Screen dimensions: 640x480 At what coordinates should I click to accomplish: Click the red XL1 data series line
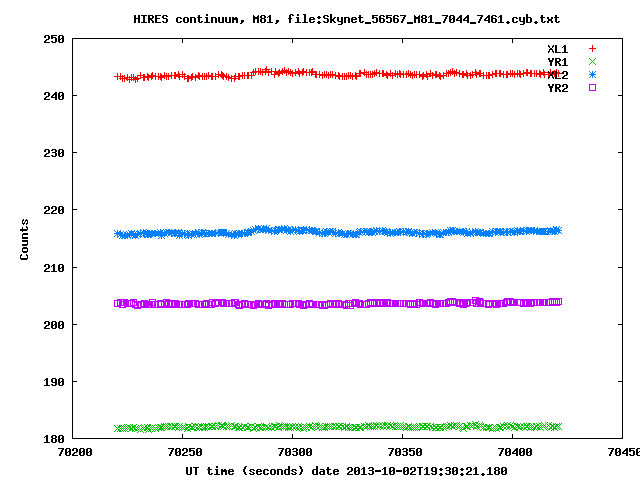pyautogui.click(x=338, y=75)
